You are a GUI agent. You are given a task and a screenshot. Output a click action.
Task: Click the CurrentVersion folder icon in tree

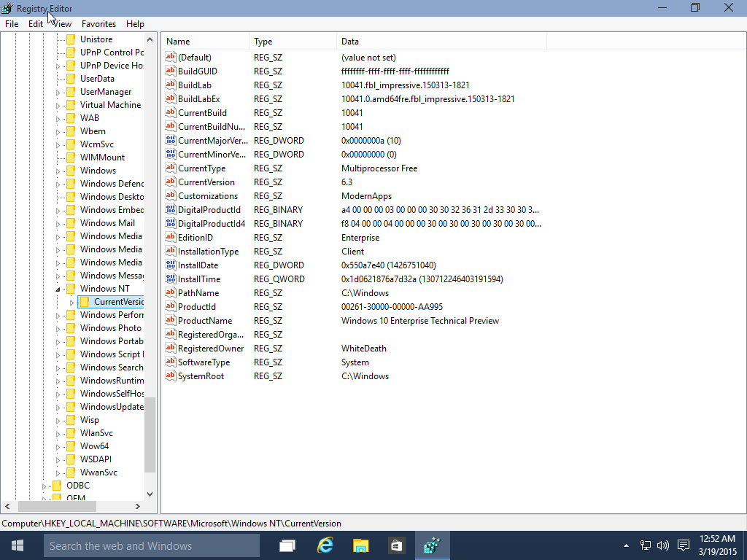pos(85,301)
